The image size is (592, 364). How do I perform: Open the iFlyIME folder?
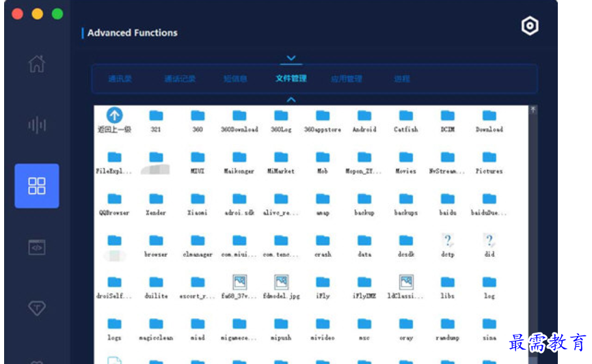[x=364, y=282]
